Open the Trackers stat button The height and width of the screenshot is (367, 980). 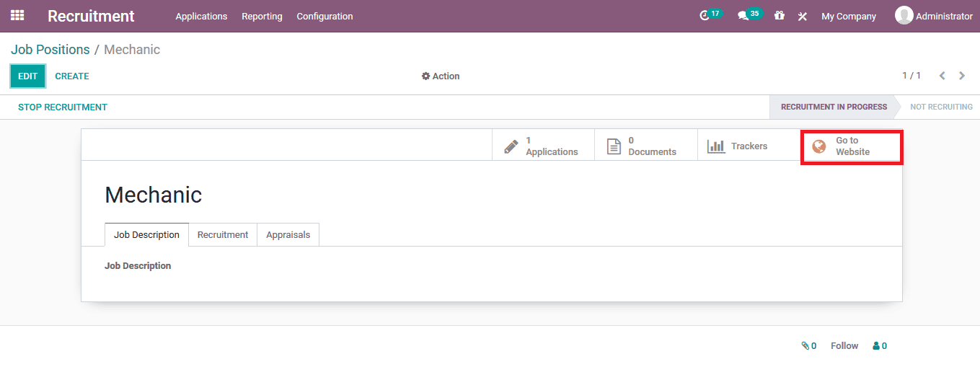749,146
